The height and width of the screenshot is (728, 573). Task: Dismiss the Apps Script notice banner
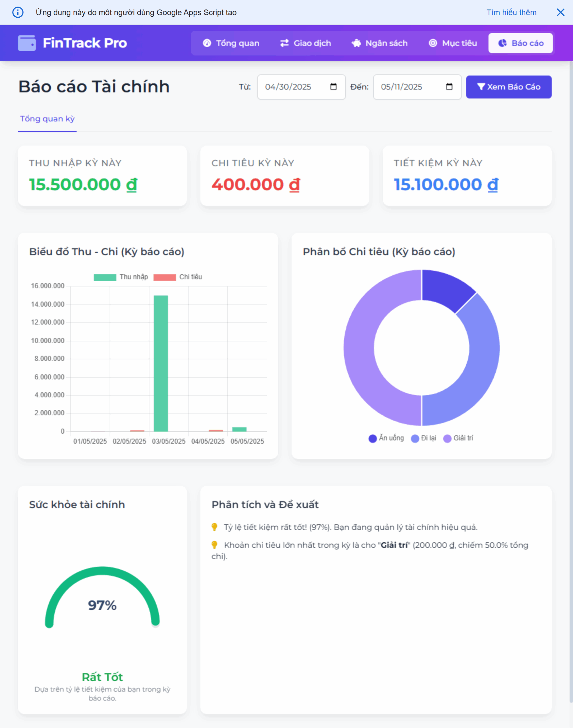click(560, 13)
